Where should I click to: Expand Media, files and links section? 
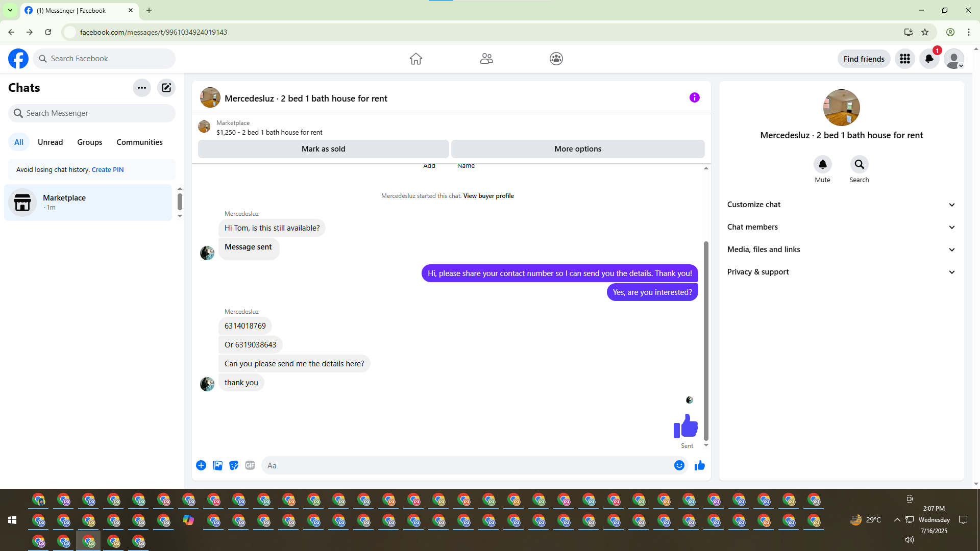[841, 249]
